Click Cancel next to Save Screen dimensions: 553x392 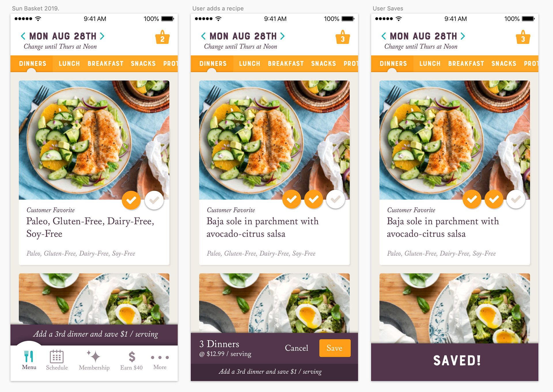[x=296, y=348]
